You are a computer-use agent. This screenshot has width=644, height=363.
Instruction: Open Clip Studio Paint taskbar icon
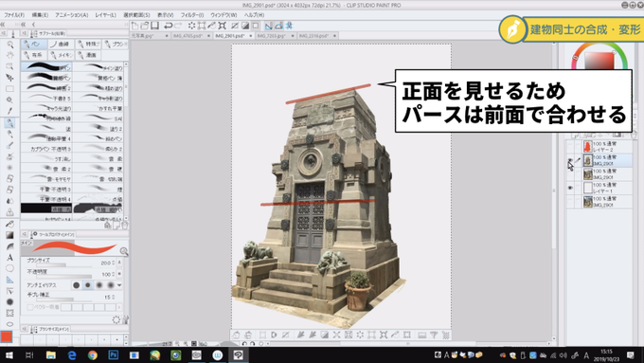pos(239,355)
